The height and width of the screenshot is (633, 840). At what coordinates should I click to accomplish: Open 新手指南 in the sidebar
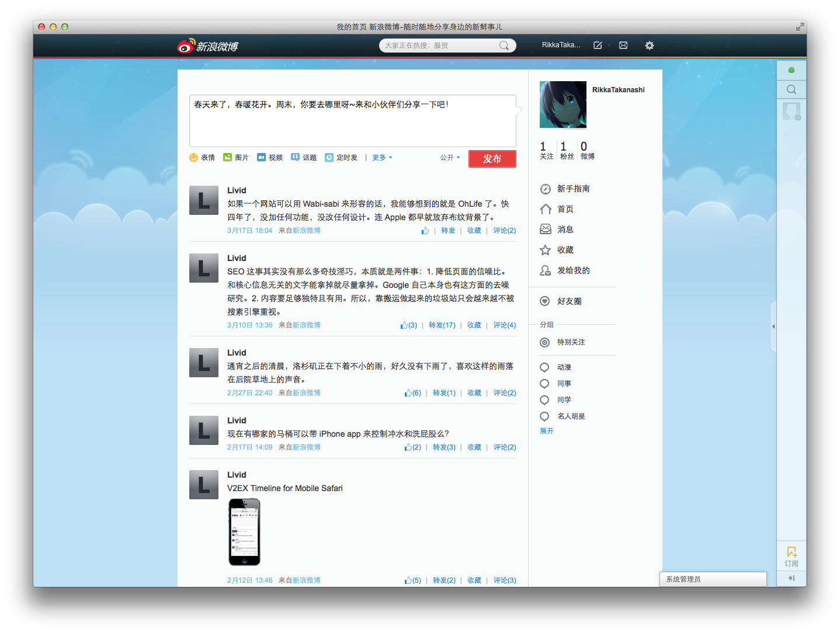(565, 189)
